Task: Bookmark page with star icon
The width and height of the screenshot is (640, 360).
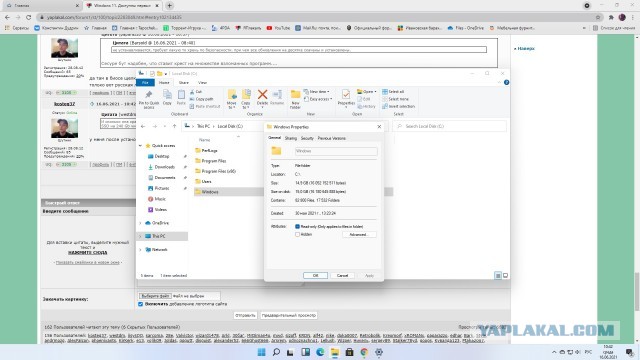Action: point(598,17)
